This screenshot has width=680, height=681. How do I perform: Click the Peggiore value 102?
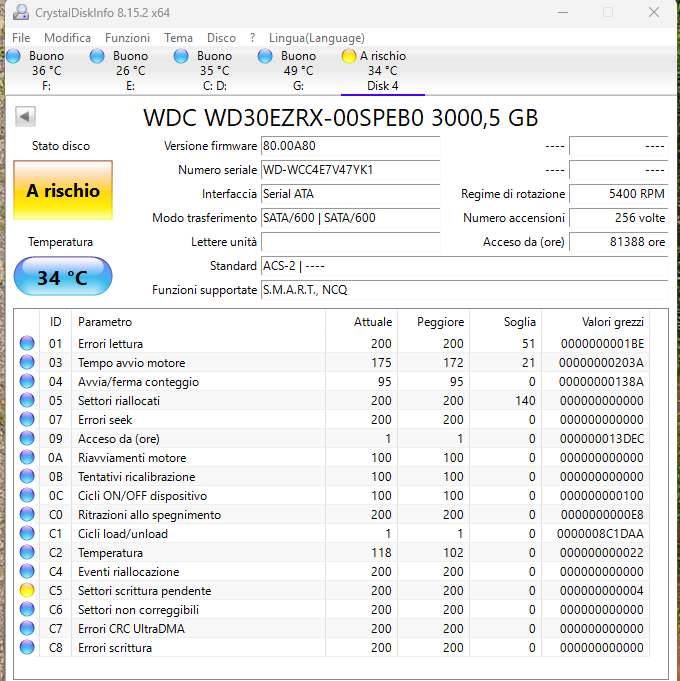(x=453, y=552)
